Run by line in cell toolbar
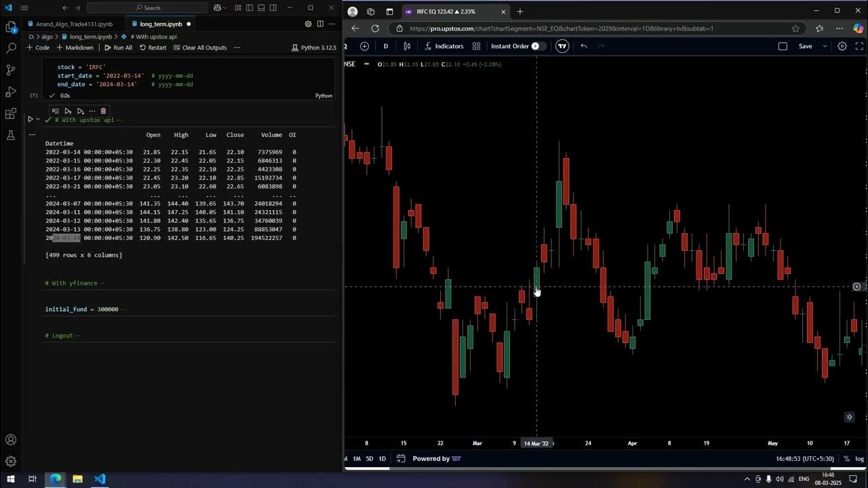 point(56,110)
